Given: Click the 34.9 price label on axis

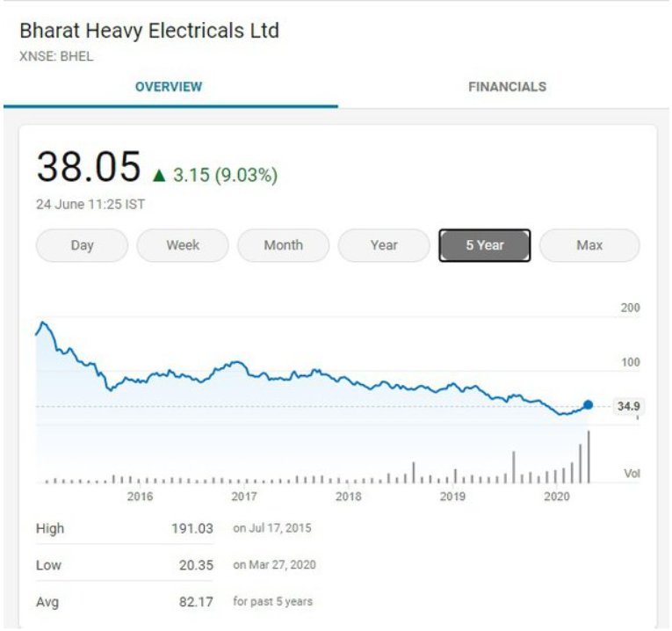Looking at the screenshot, I should 628,406.
